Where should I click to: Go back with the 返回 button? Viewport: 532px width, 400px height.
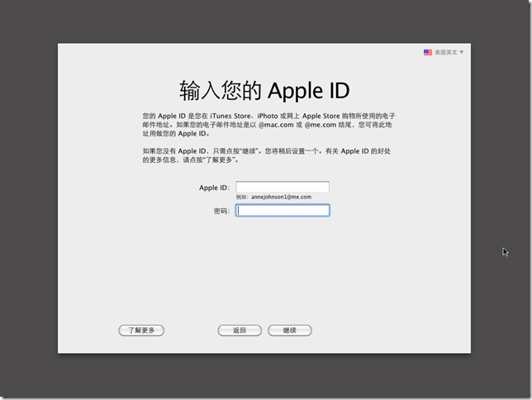[x=240, y=331]
